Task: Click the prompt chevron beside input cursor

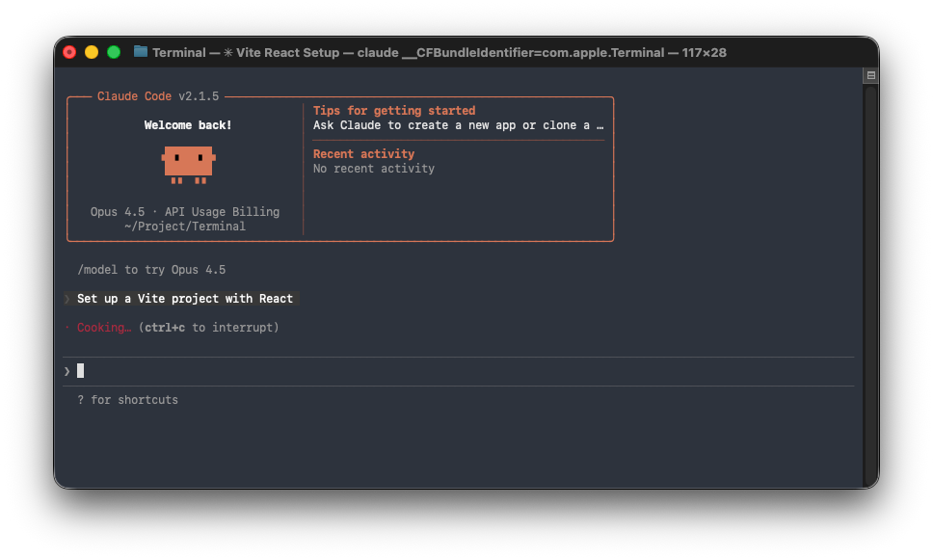Action: 67,371
